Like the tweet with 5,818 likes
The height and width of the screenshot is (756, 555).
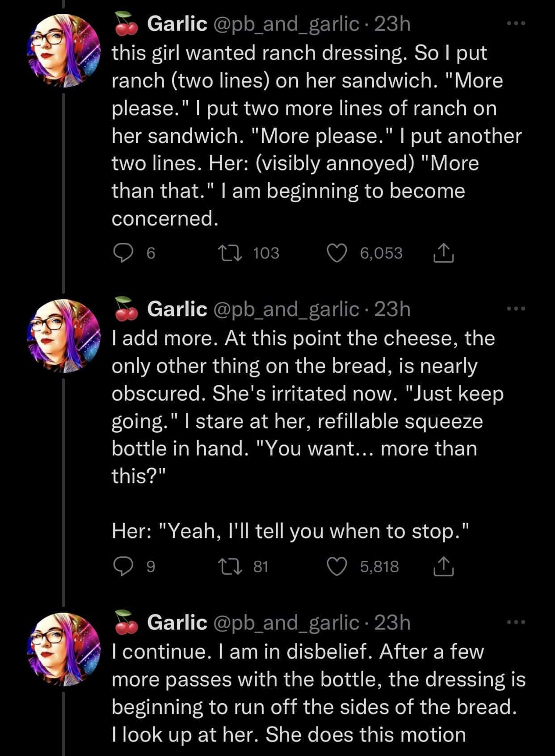pyautogui.click(x=336, y=566)
